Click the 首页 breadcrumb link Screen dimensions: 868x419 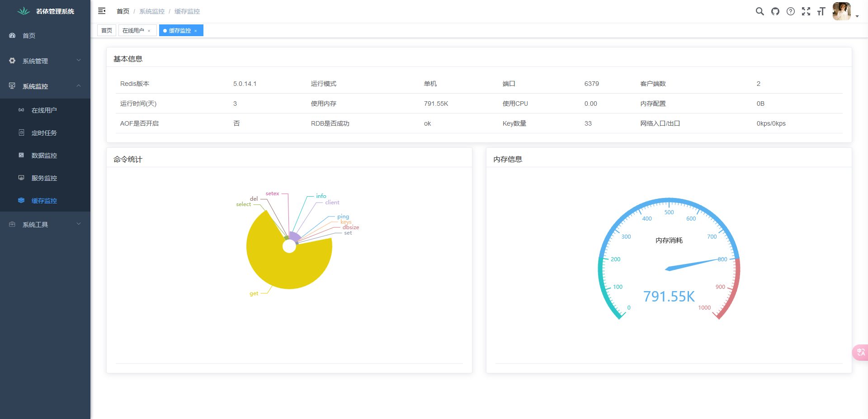click(123, 11)
